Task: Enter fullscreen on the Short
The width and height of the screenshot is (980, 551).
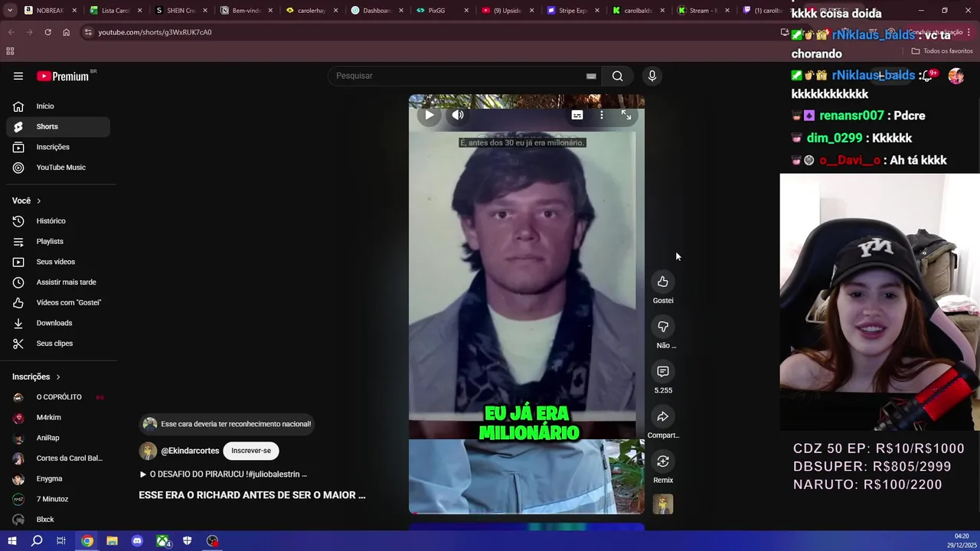Action: (626, 115)
